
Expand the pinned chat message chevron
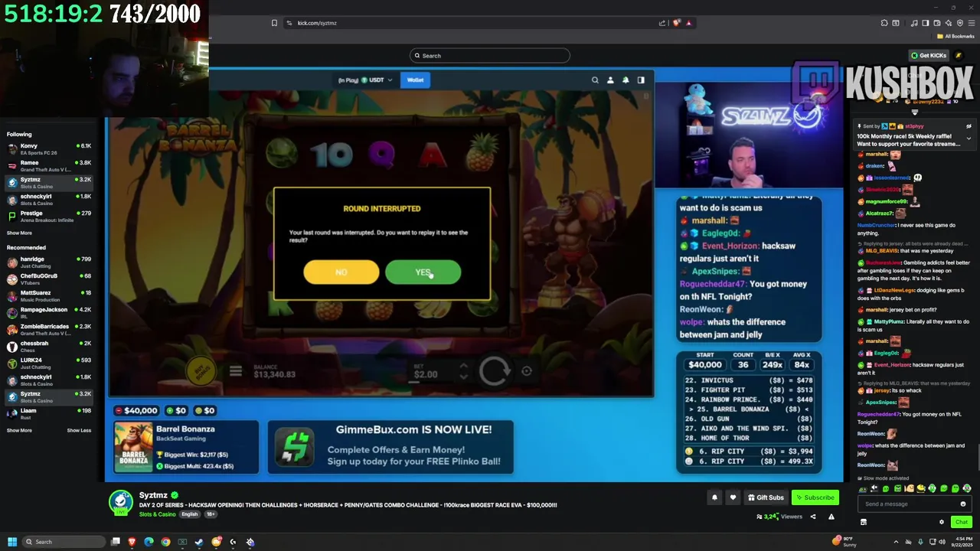(x=969, y=139)
